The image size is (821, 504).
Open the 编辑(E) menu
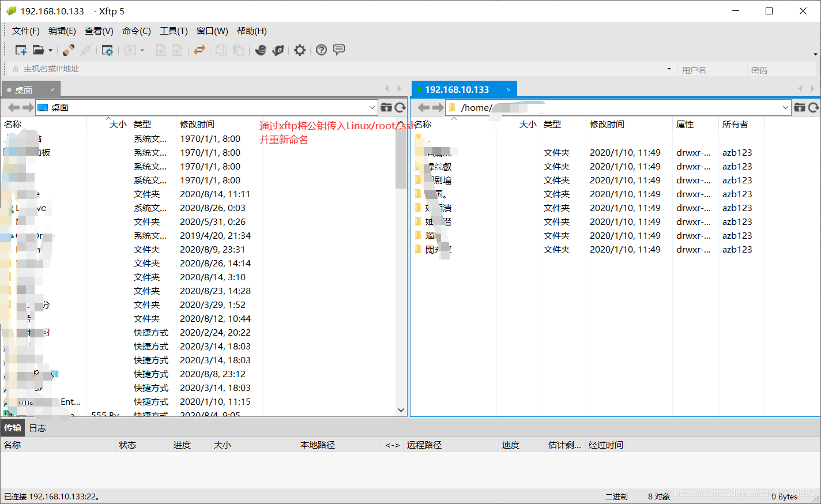coord(62,31)
